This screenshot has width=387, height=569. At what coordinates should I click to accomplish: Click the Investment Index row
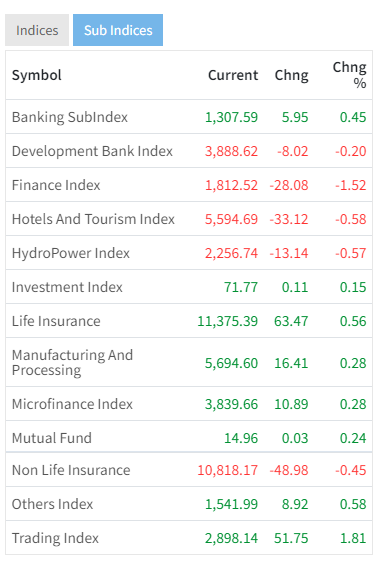[x=189, y=287]
